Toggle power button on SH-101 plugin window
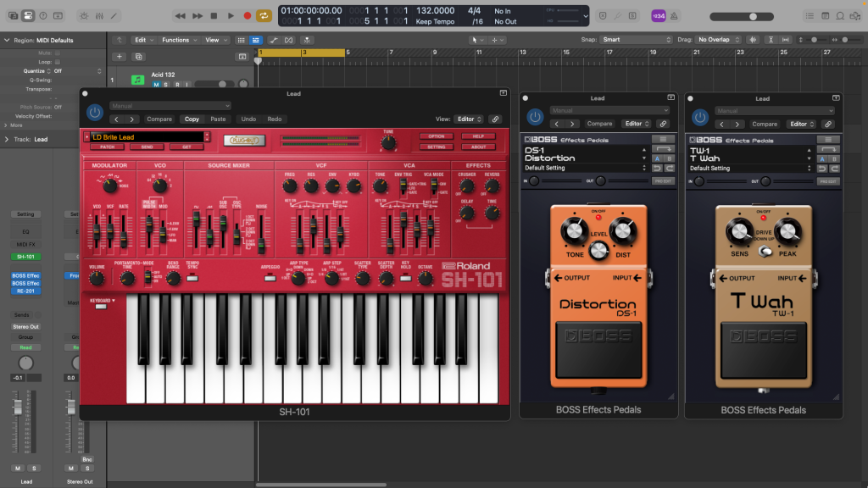 pyautogui.click(x=95, y=113)
